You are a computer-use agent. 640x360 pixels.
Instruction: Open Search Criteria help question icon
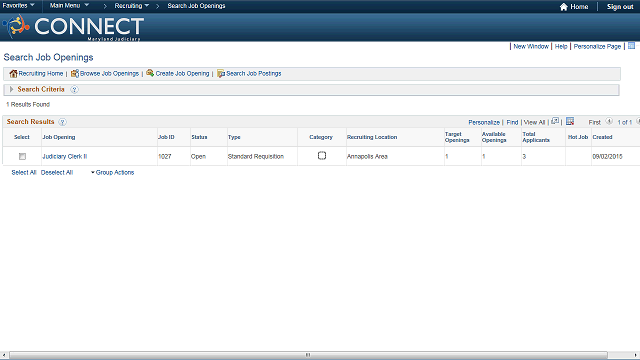click(x=74, y=89)
